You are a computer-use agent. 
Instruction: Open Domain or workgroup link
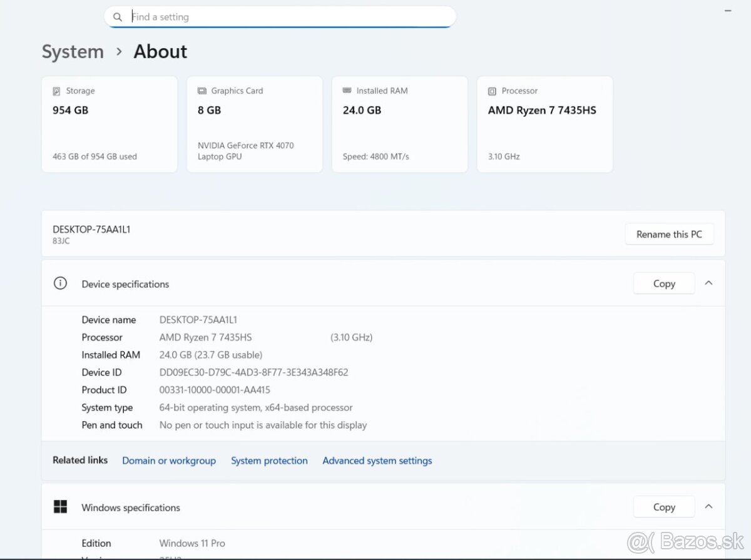point(168,461)
